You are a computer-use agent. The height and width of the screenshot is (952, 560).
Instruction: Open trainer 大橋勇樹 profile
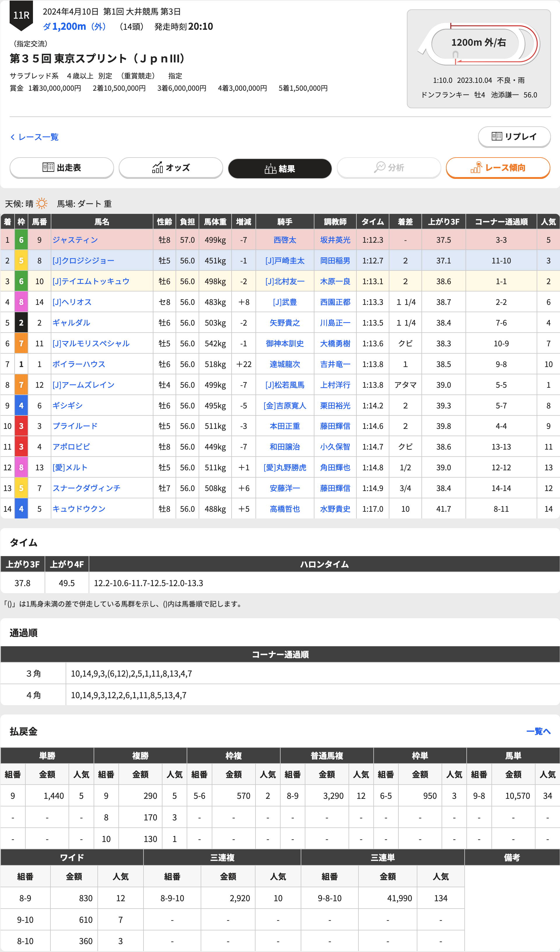pos(335,343)
